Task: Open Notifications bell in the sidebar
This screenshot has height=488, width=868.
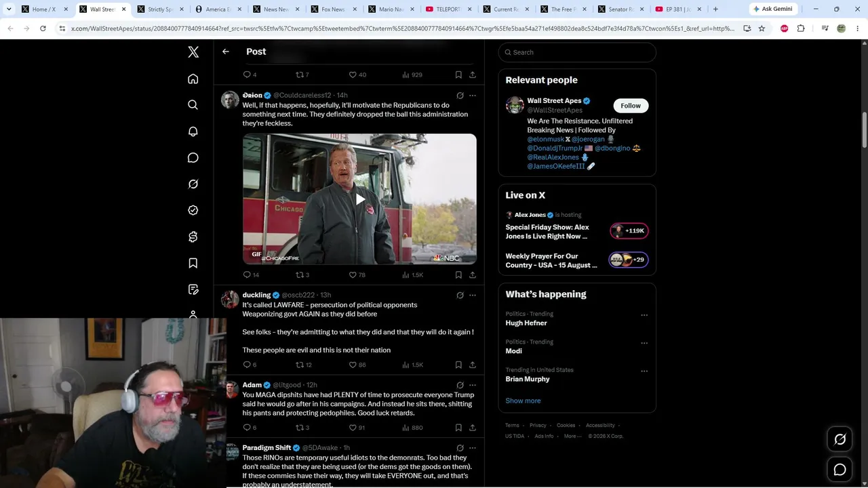Action: pyautogui.click(x=193, y=131)
